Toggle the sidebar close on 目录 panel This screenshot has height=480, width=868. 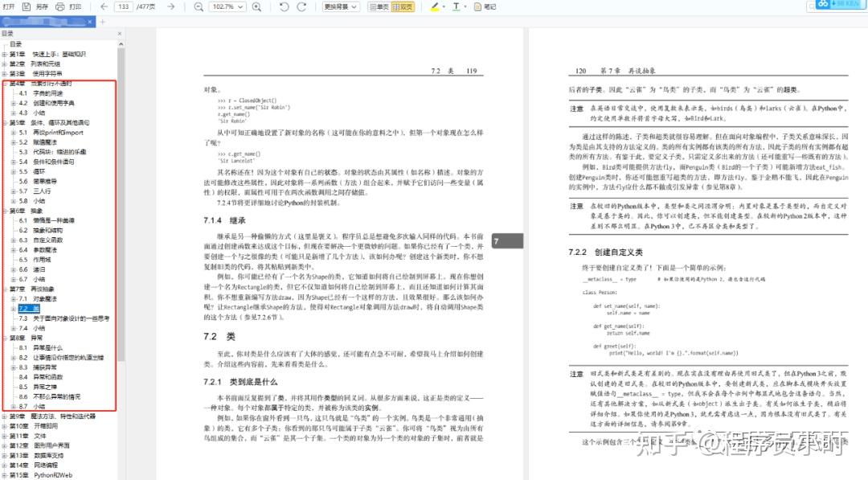point(119,33)
